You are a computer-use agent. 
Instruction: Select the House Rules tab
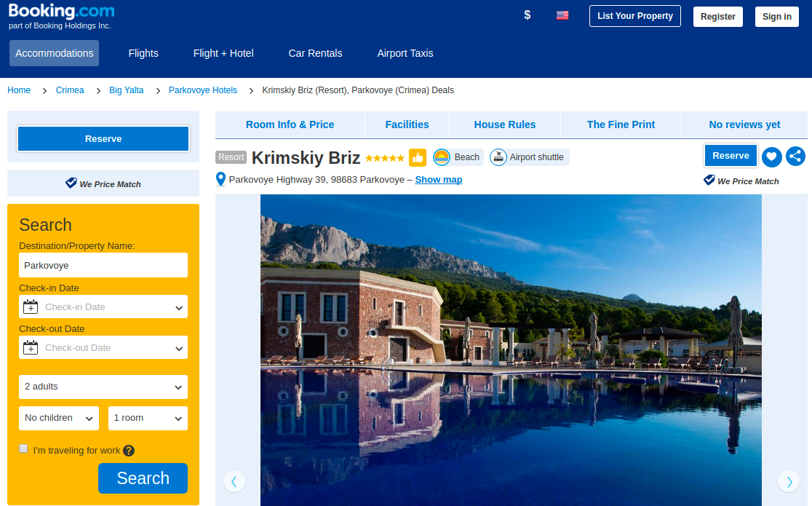pyautogui.click(x=505, y=125)
